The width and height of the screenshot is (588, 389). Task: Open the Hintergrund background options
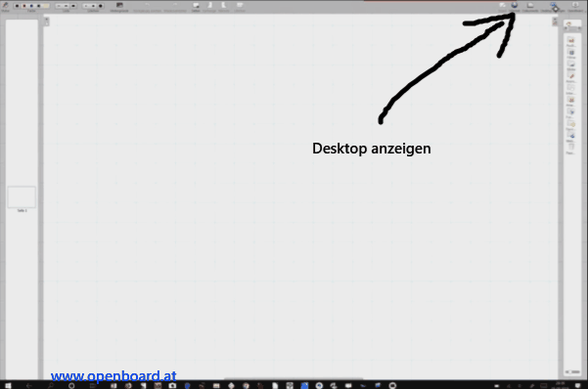click(x=119, y=5)
